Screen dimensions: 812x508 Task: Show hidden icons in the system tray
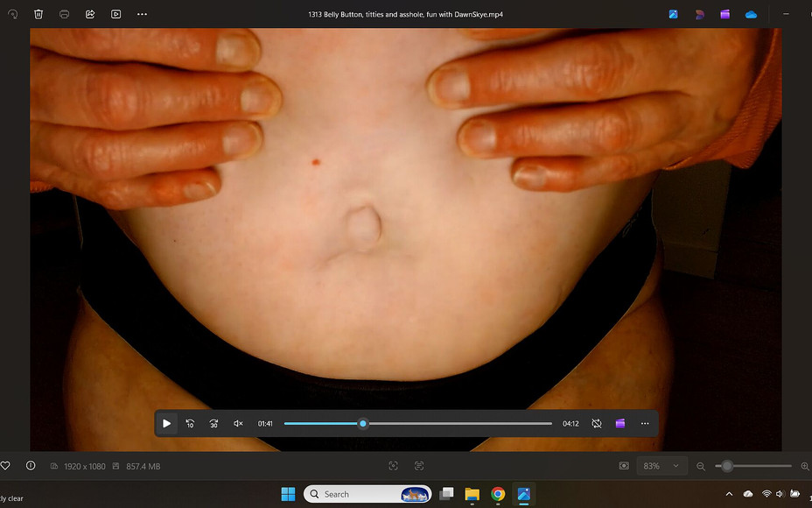pyautogui.click(x=729, y=494)
